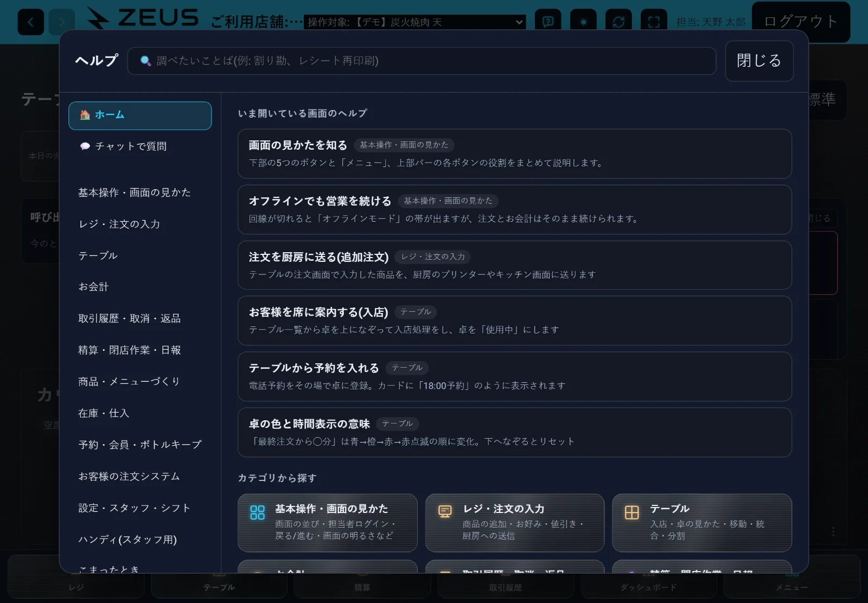Select ホーム in the help sidebar

point(140,116)
